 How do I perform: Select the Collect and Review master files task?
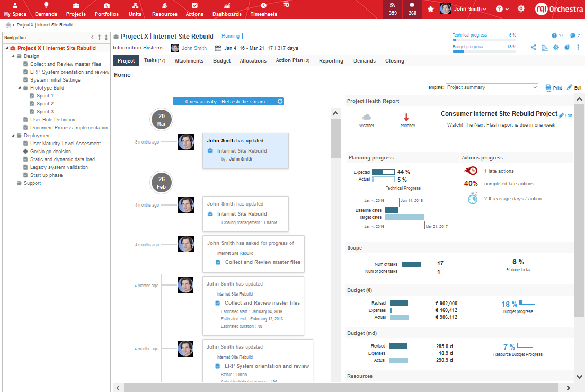(65, 64)
